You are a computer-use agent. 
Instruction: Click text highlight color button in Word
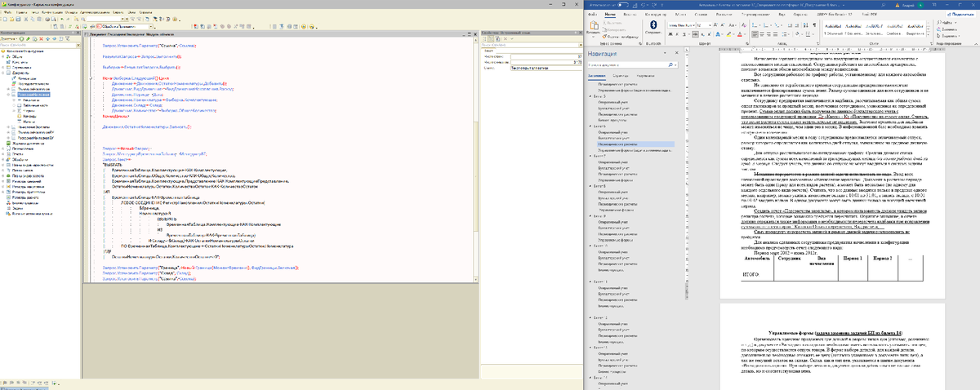coord(728,34)
